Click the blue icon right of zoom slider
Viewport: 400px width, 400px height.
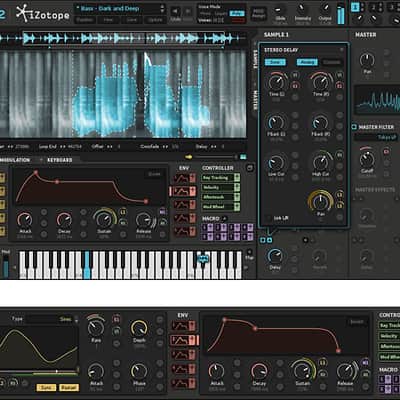tap(243, 157)
